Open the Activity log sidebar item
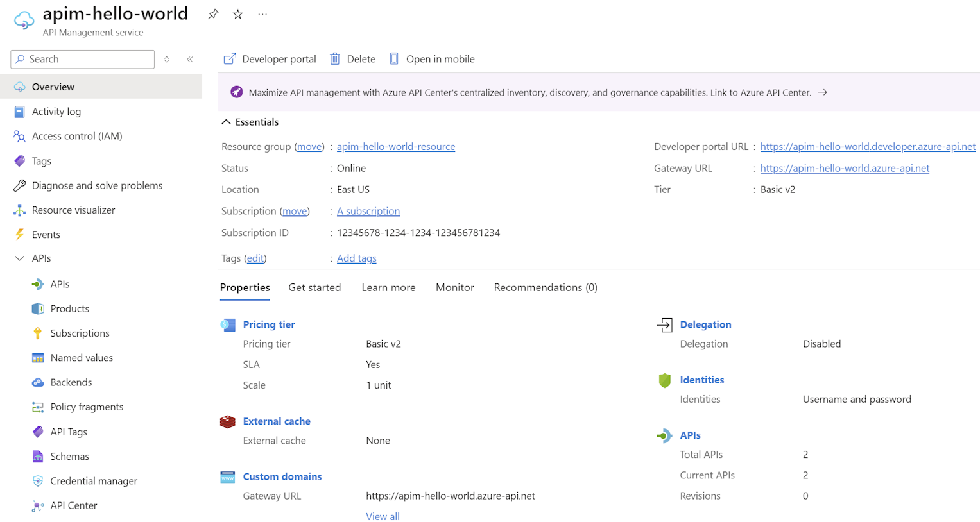Screen dimensions: 980x522 pyautogui.click(x=57, y=111)
